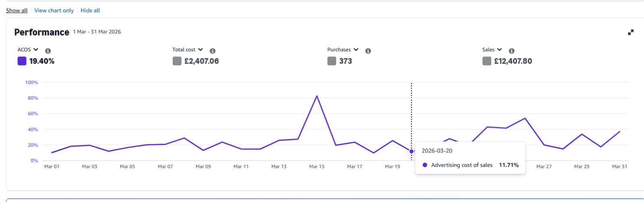Click the 19.40% ACOS value
The height and width of the screenshot is (202, 644).
[42, 61]
